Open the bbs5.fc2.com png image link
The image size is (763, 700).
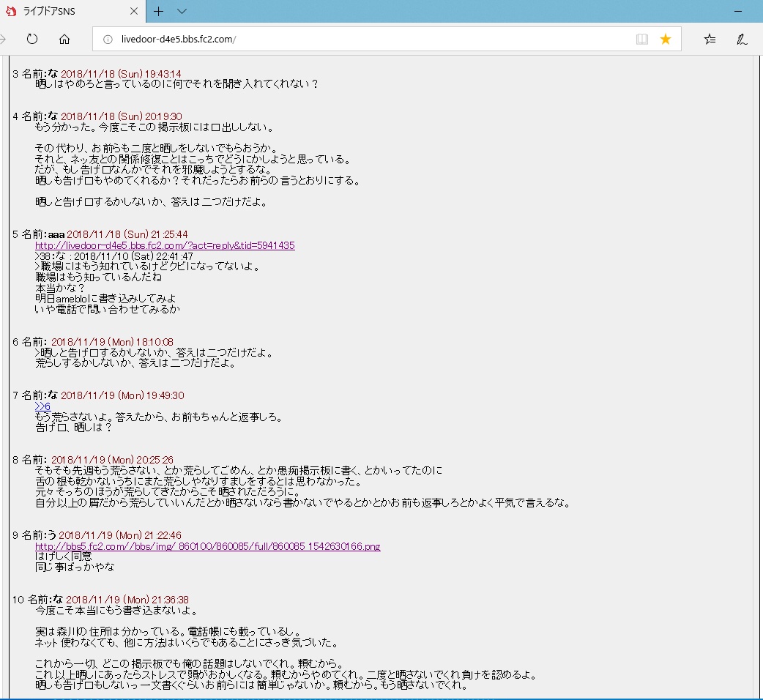(208, 546)
